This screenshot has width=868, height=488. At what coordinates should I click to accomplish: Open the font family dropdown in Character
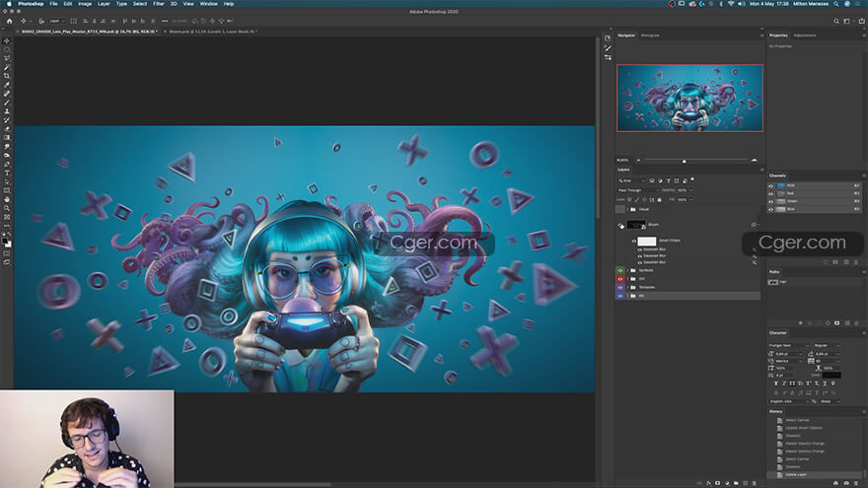pos(788,345)
